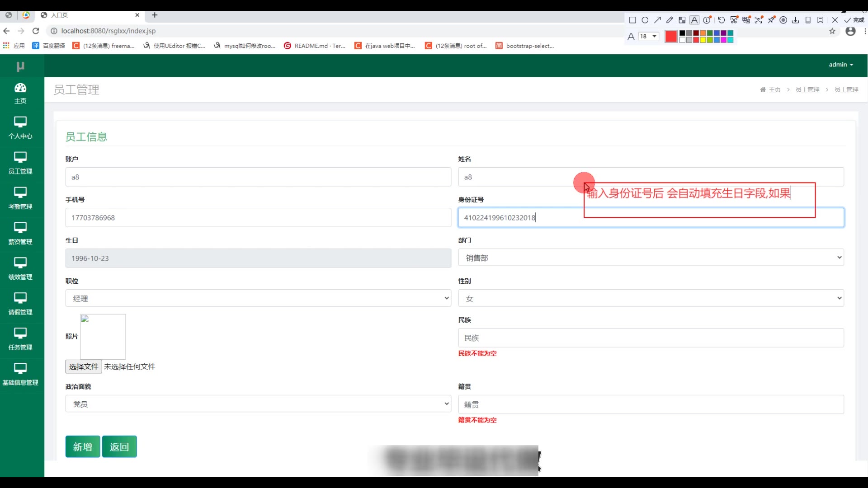Open the admin user menu

tap(840, 65)
